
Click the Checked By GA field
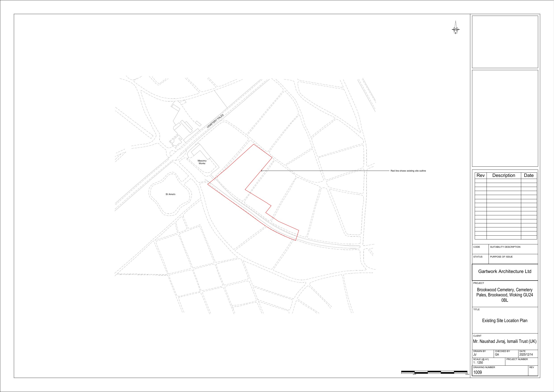pos(497,354)
